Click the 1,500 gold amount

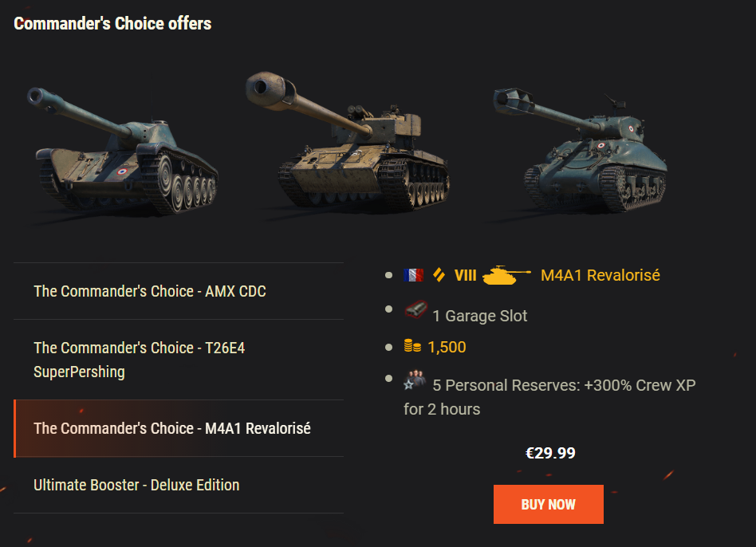pyautogui.click(x=447, y=347)
